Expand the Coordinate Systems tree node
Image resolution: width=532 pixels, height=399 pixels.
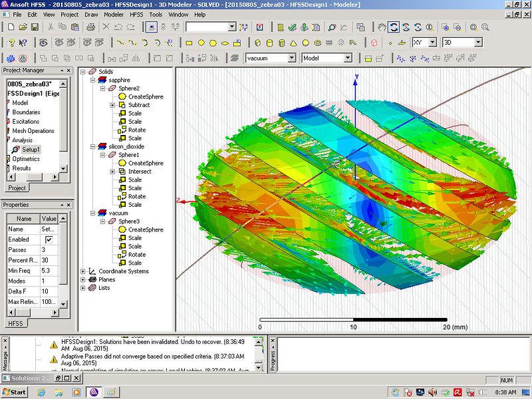point(83,271)
